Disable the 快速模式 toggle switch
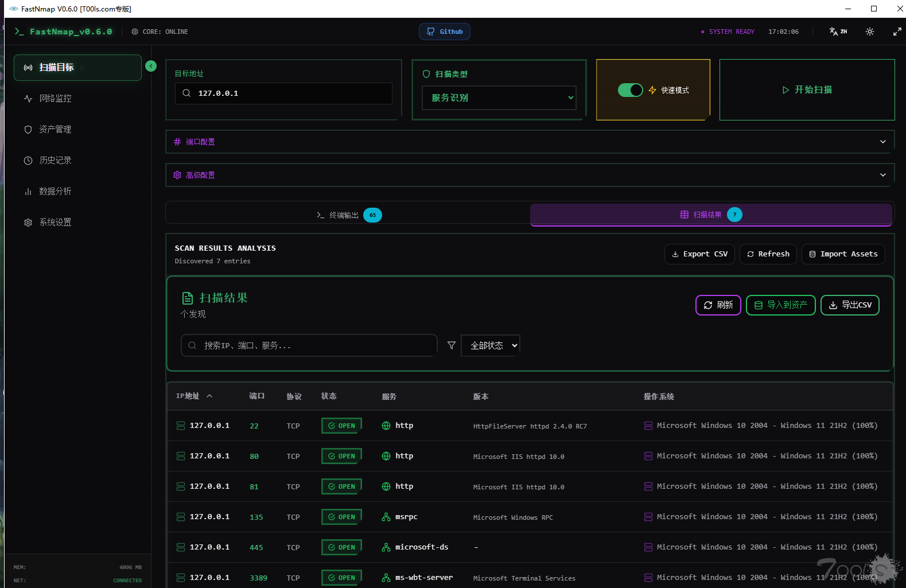The height and width of the screenshot is (588, 906). pyautogui.click(x=630, y=90)
